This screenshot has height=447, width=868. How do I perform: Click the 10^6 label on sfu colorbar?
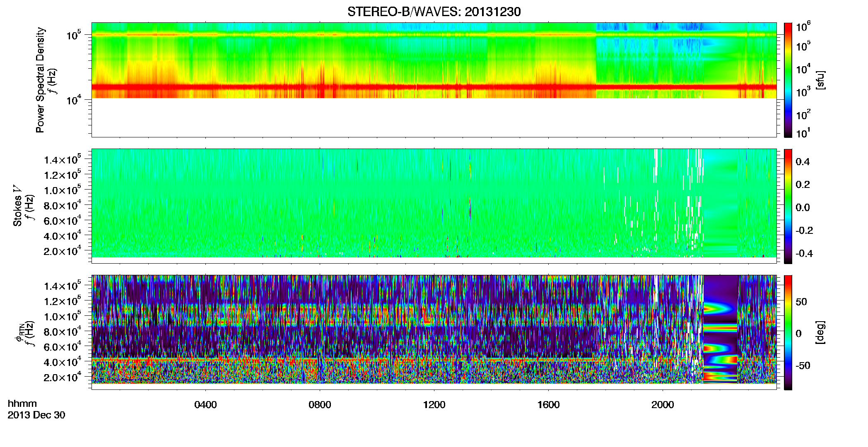803,26
